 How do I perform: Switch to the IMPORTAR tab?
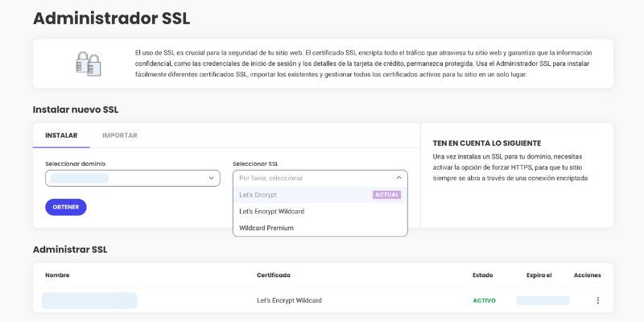pos(119,135)
